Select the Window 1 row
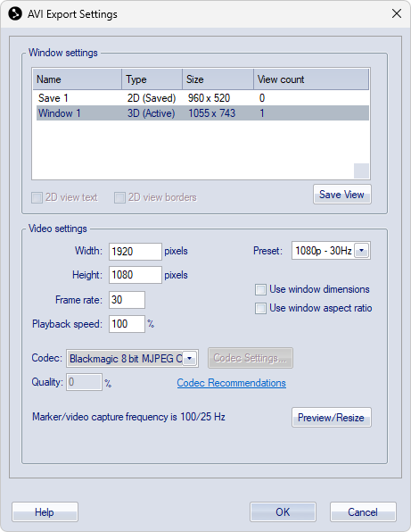 tap(202, 113)
